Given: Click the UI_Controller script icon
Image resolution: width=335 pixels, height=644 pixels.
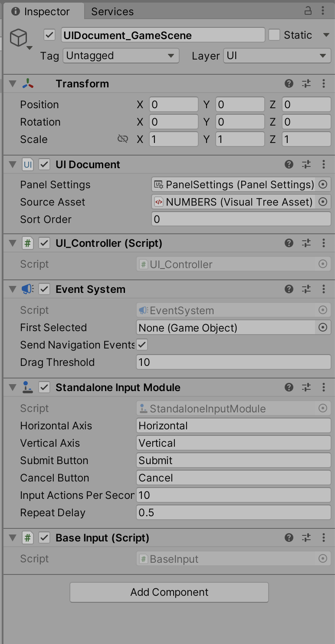Looking at the screenshot, I should pos(27,243).
